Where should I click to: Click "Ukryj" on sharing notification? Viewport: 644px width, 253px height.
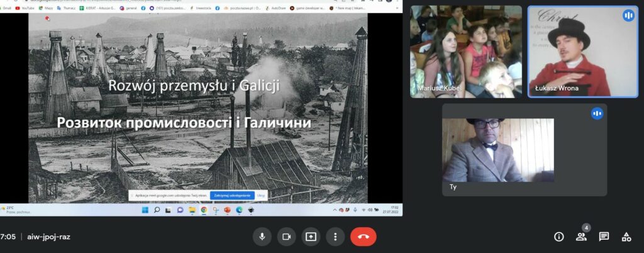pyautogui.click(x=261, y=196)
